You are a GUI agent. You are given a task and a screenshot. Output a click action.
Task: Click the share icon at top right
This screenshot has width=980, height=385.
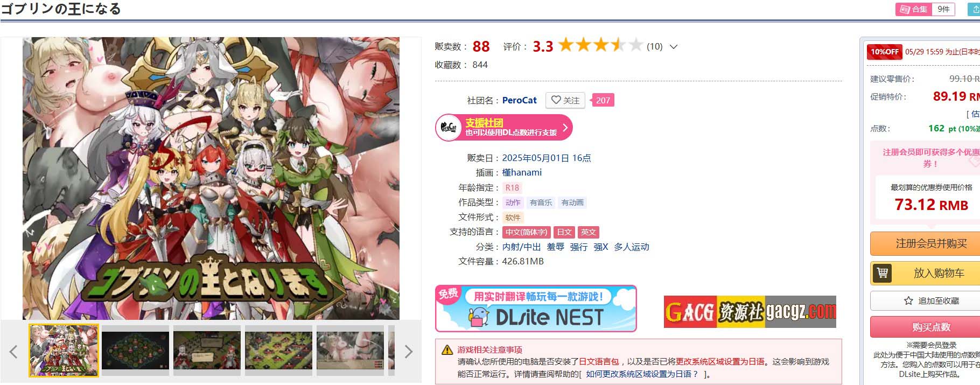pos(975,9)
